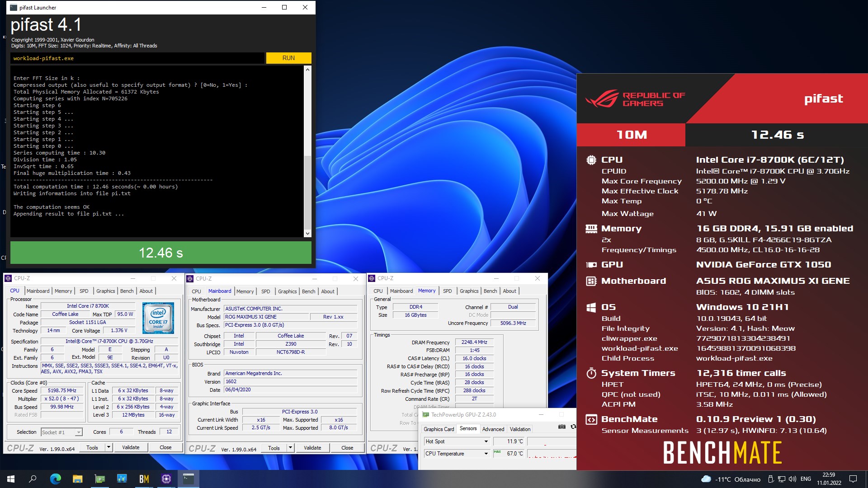The image size is (868, 488).
Task: Click the green 12.46 s result bar
Action: point(160,253)
